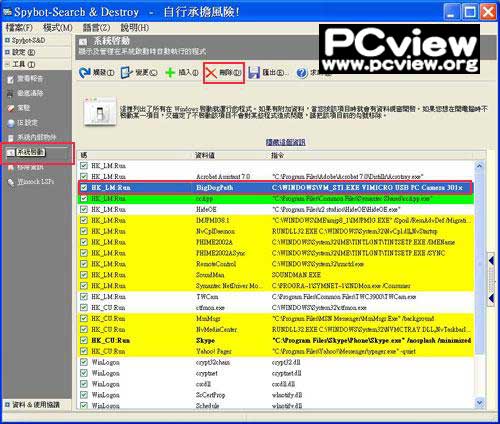
Task: Uncheck the ctfmon.exe entry checkbox
Action: [x=84, y=307]
